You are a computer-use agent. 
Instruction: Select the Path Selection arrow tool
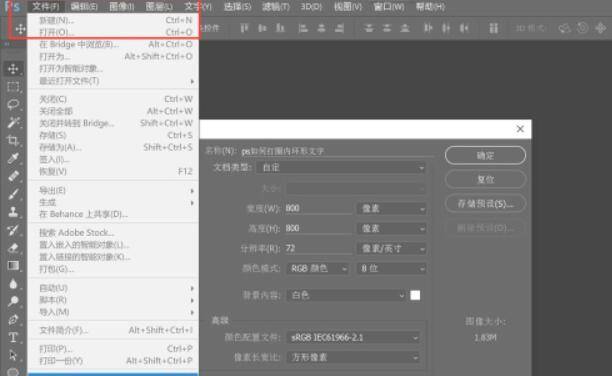(13, 355)
